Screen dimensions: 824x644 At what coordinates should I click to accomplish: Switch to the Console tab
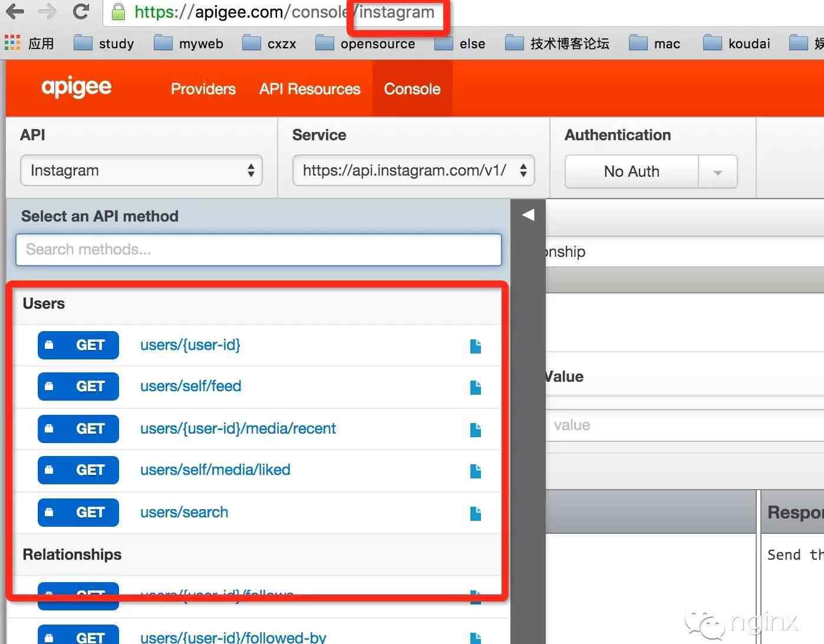pyautogui.click(x=413, y=89)
